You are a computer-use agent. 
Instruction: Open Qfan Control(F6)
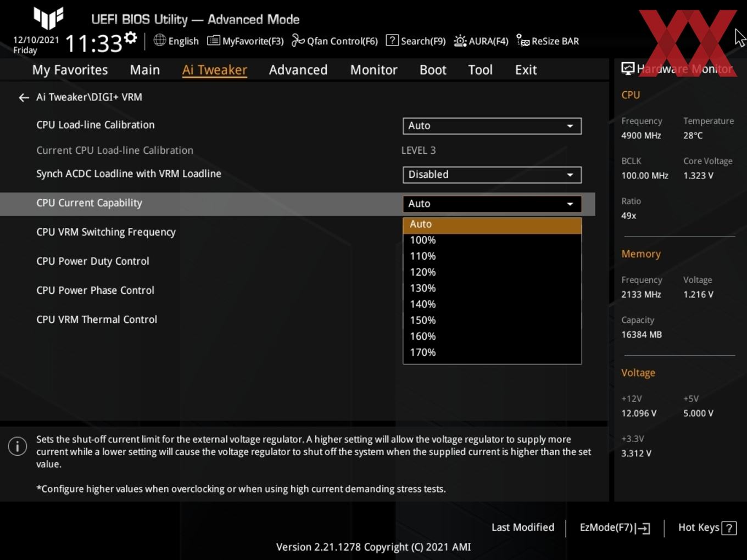pyautogui.click(x=335, y=41)
